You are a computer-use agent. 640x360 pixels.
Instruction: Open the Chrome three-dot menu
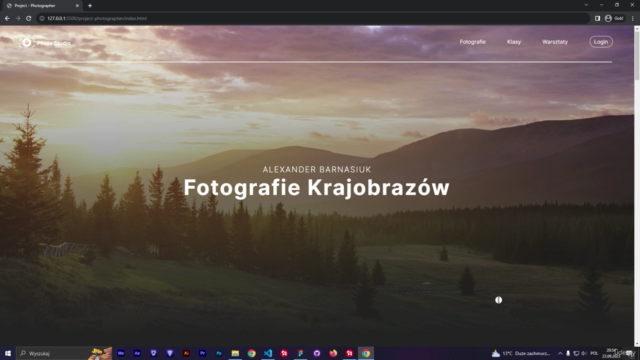(633, 18)
